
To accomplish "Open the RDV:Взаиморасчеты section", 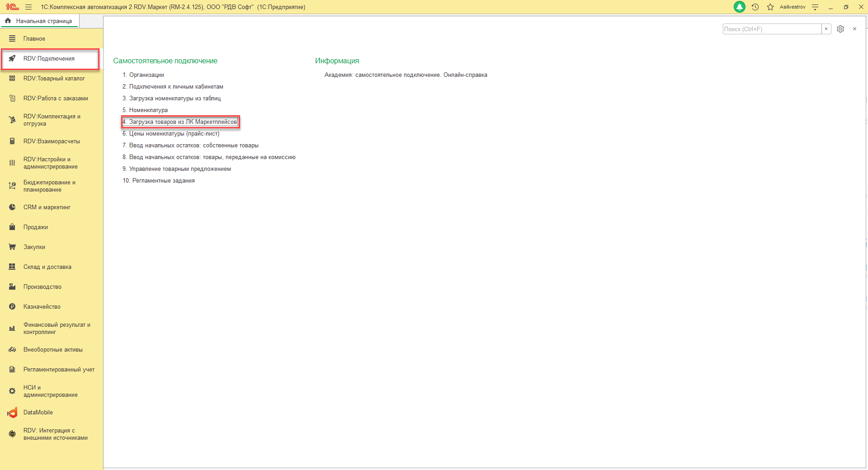I will coord(52,141).
